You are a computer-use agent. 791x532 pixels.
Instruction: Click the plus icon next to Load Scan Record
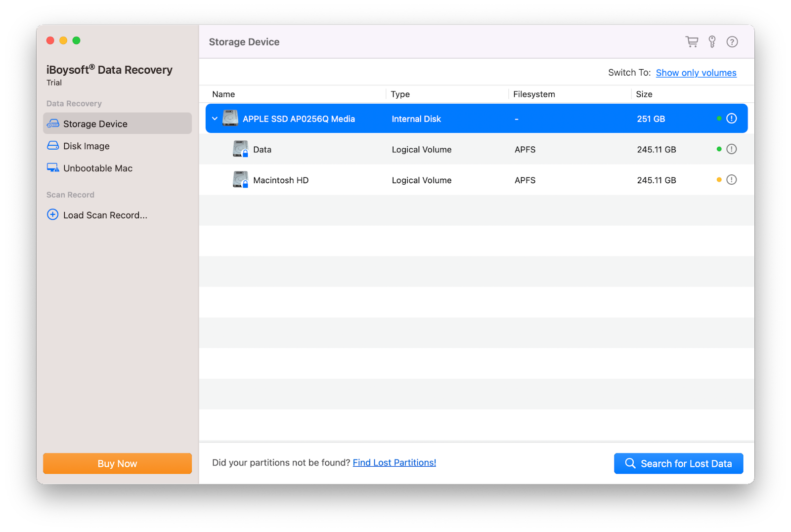(52, 214)
